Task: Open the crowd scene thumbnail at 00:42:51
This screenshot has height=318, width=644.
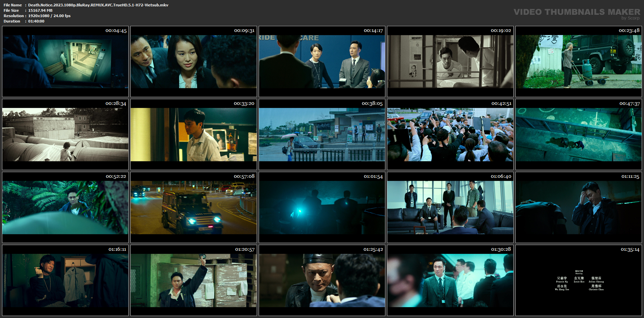Action: pyautogui.click(x=450, y=134)
